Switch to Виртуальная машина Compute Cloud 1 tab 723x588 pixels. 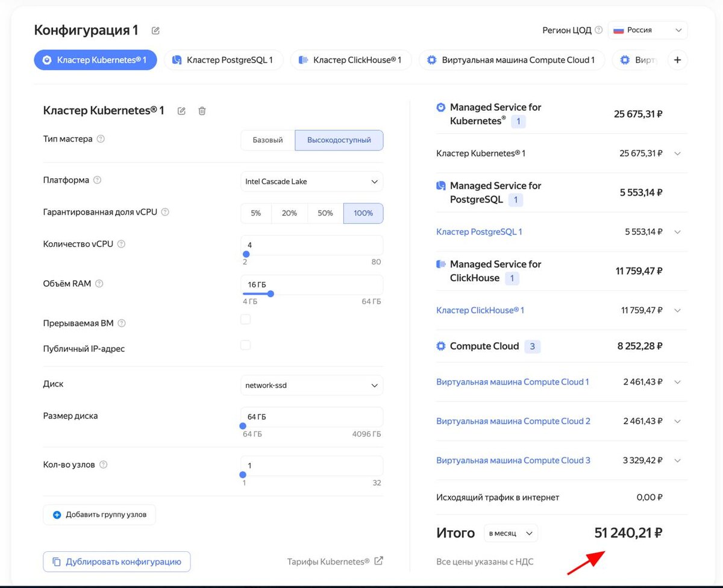(512, 60)
